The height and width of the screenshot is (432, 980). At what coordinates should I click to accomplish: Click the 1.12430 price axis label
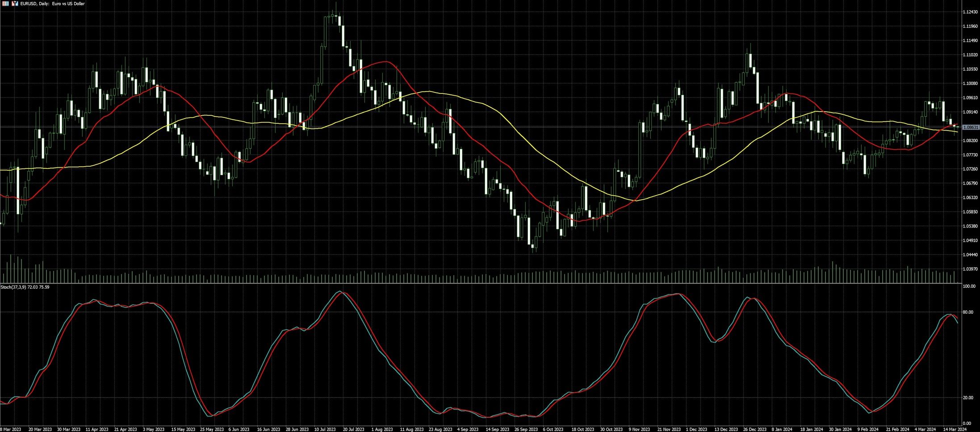click(969, 12)
